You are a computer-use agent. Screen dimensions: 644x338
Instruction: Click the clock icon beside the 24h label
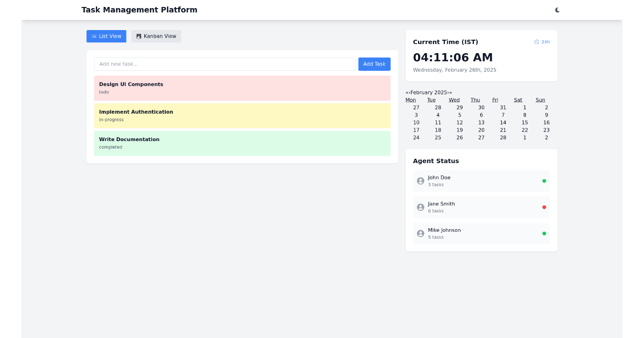[536, 42]
